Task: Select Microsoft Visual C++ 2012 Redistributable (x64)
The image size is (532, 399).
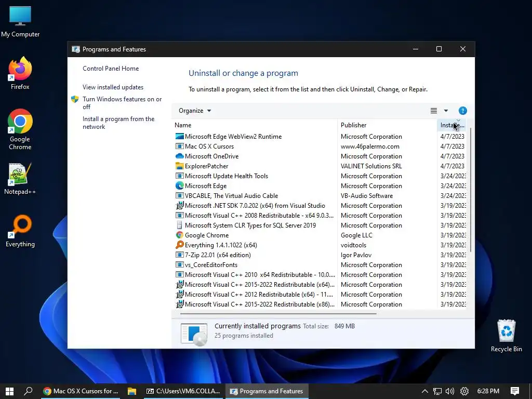Action: (320, 294)
